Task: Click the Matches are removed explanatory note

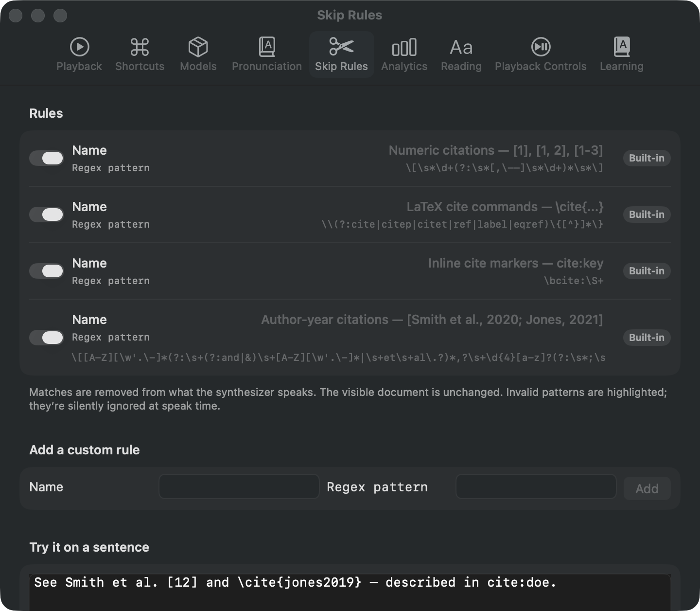Action: tap(348, 399)
